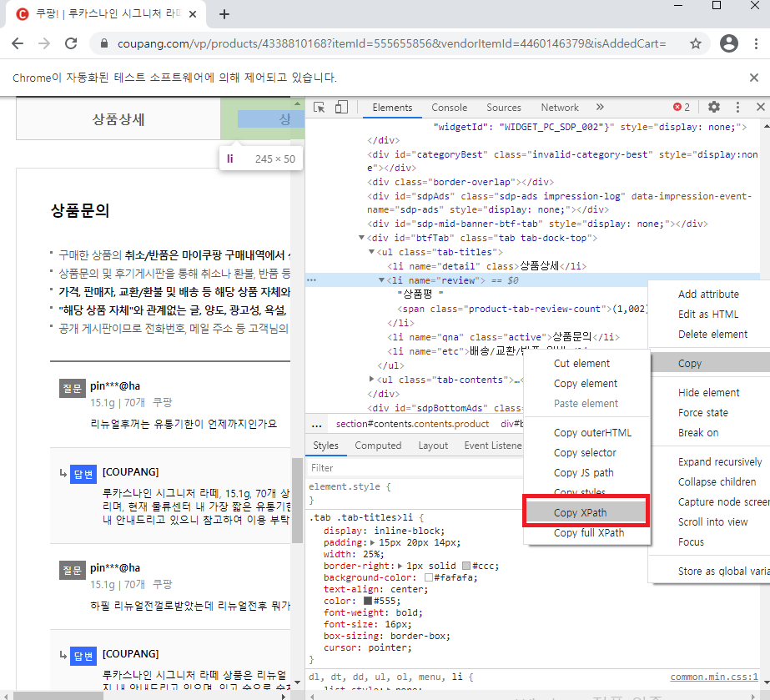
Task: Choose Copy selector
Action: coord(586,453)
